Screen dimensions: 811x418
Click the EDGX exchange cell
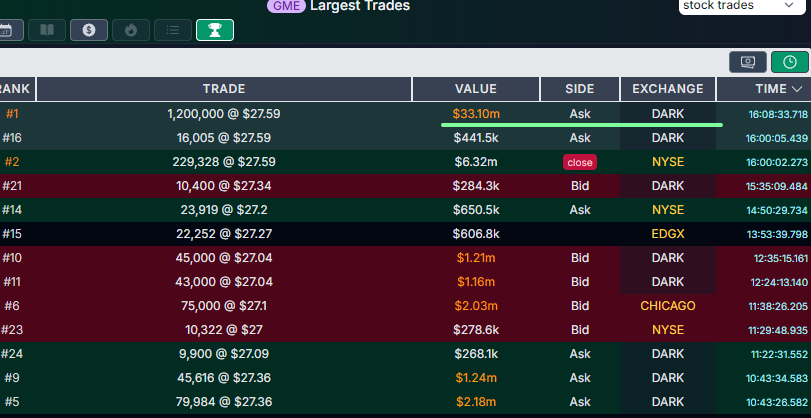click(668, 234)
